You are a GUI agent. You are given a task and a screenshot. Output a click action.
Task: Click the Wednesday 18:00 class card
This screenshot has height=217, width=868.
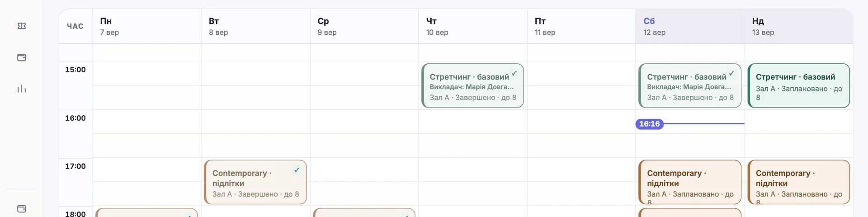pyautogui.click(x=364, y=213)
